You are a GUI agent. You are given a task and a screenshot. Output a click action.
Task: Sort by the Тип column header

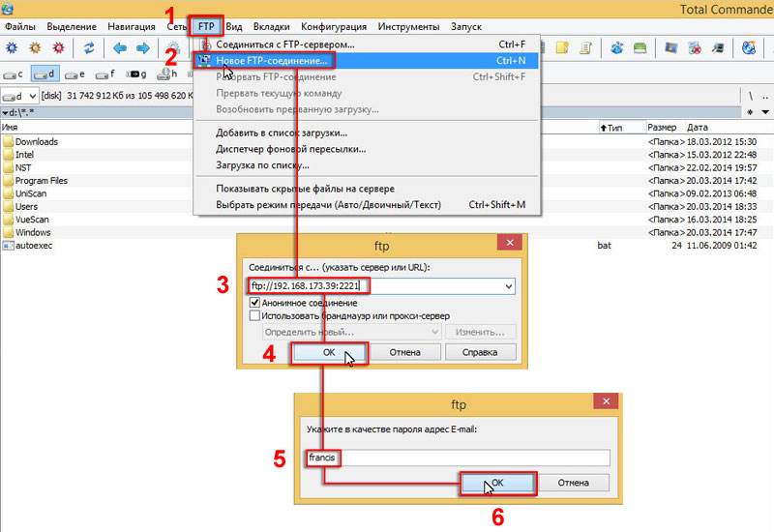pyautogui.click(x=622, y=128)
